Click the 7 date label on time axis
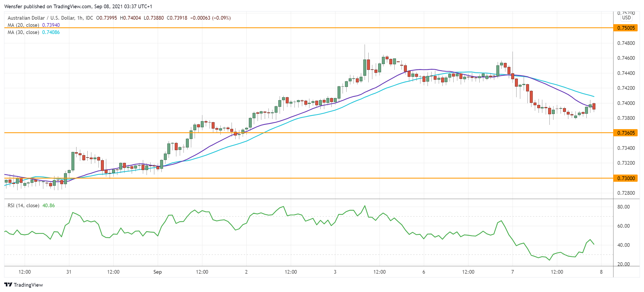The image size is (644, 292). tap(513, 272)
